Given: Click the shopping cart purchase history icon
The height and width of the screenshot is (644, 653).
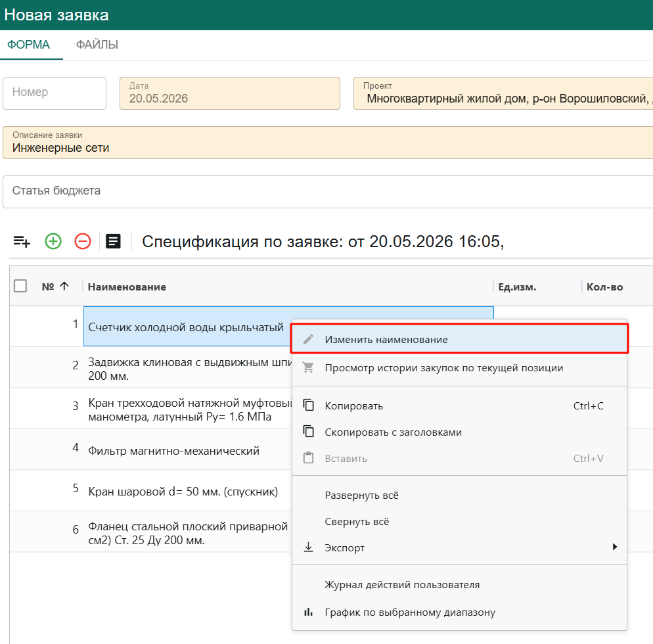Looking at the screenshot, I should click(x=309, y=367).
